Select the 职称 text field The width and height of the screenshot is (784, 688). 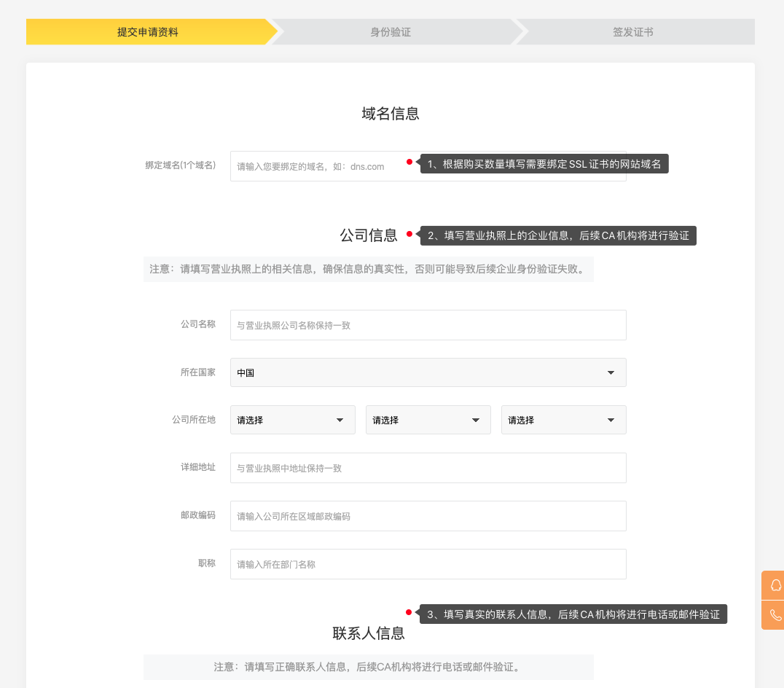coord(428,564)
